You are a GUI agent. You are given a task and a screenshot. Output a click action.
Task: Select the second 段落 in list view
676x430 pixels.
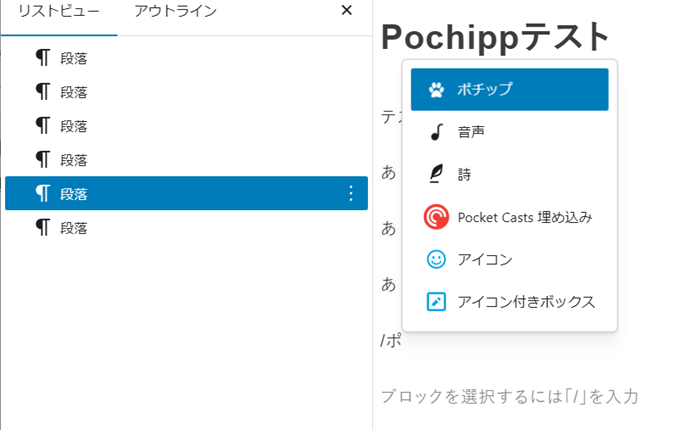pyautogui.click(x=74, y=92)
